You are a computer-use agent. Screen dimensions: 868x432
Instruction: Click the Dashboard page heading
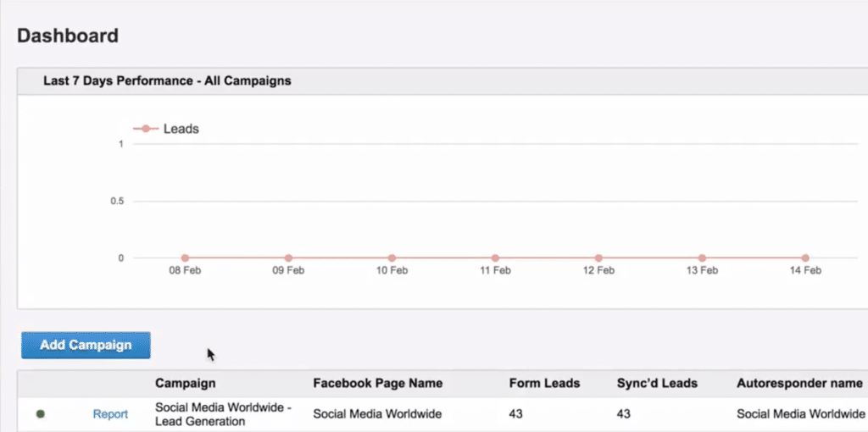click(68, 36)
